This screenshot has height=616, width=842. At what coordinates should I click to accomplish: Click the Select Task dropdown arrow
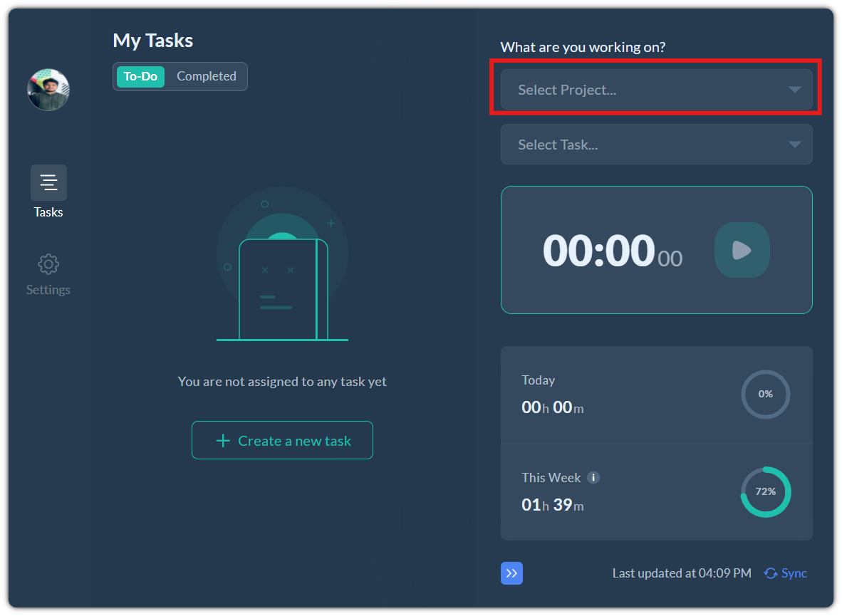pos(795,145)
